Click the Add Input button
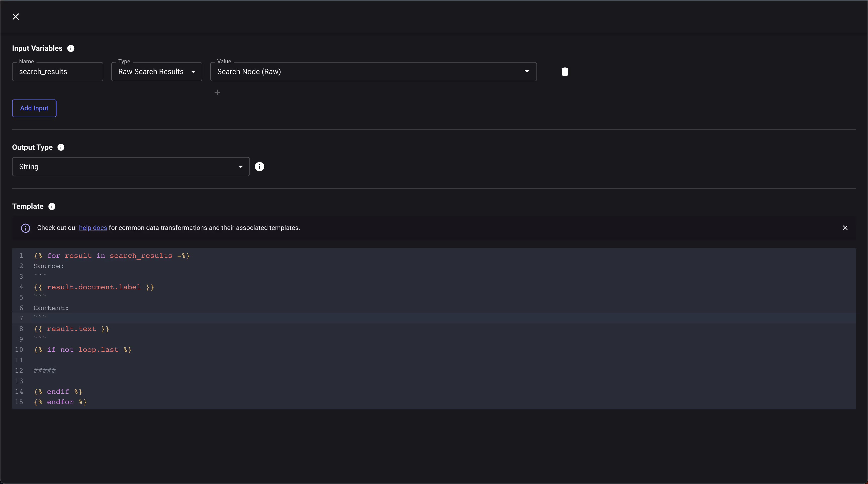 click(x=34, y=108)
